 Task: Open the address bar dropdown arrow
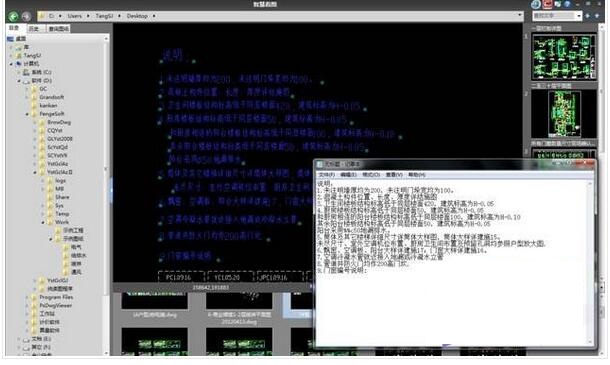point(520,16)
